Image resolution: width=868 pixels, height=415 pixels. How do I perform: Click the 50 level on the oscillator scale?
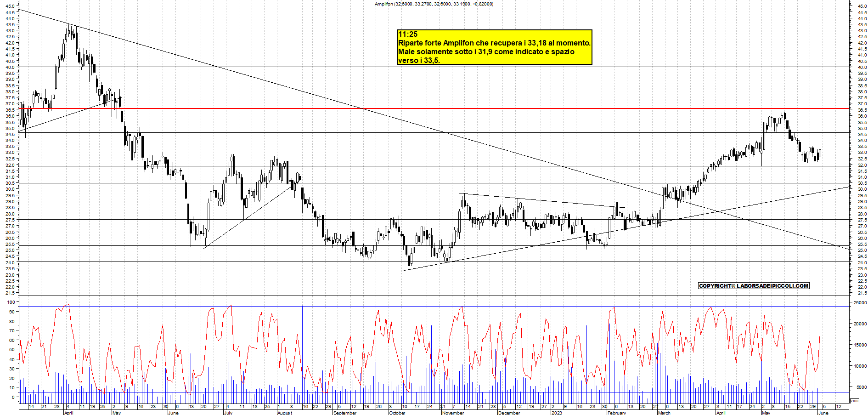(x=12, y=350)
